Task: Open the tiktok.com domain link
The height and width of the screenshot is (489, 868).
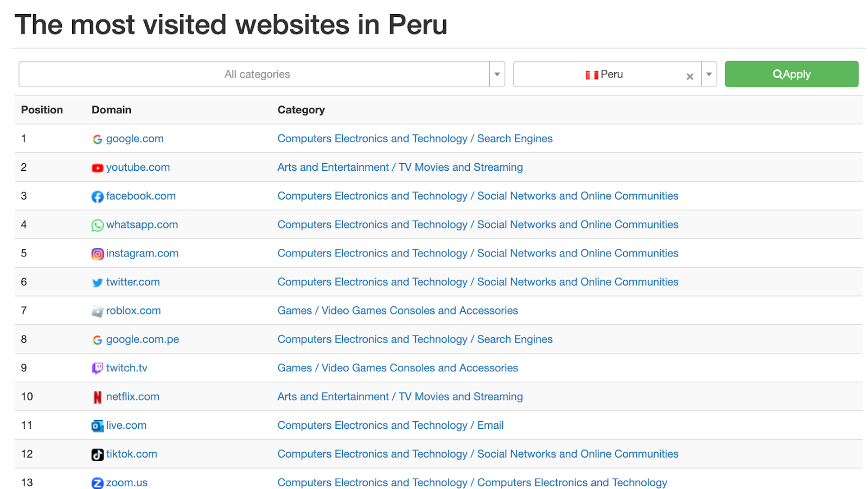Action: pos(132,454)
